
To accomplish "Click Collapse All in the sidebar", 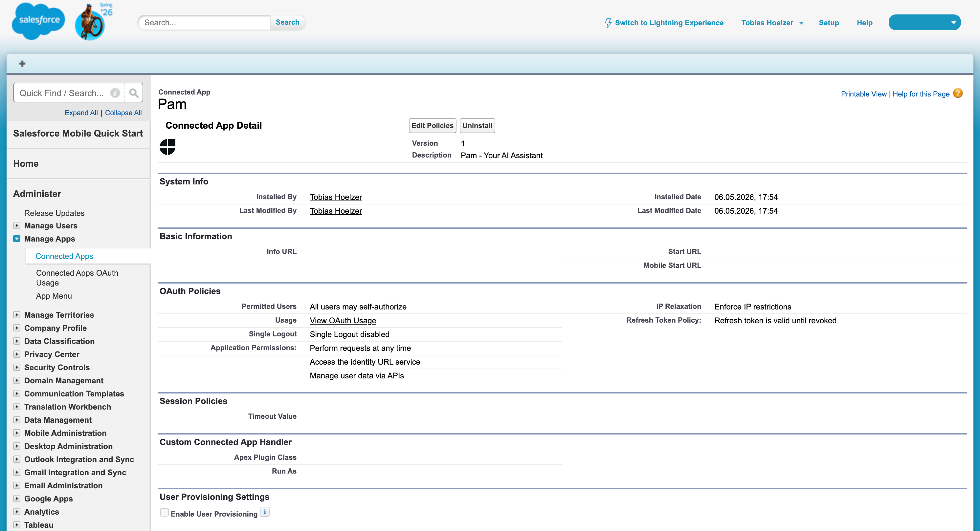I will click(123, 113).
